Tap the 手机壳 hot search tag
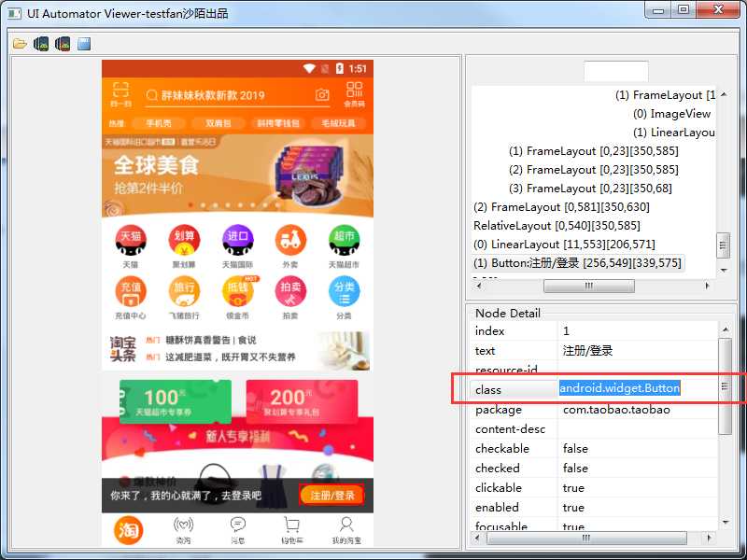The height and width of the screenshot is (560, 747). point(159,123)
